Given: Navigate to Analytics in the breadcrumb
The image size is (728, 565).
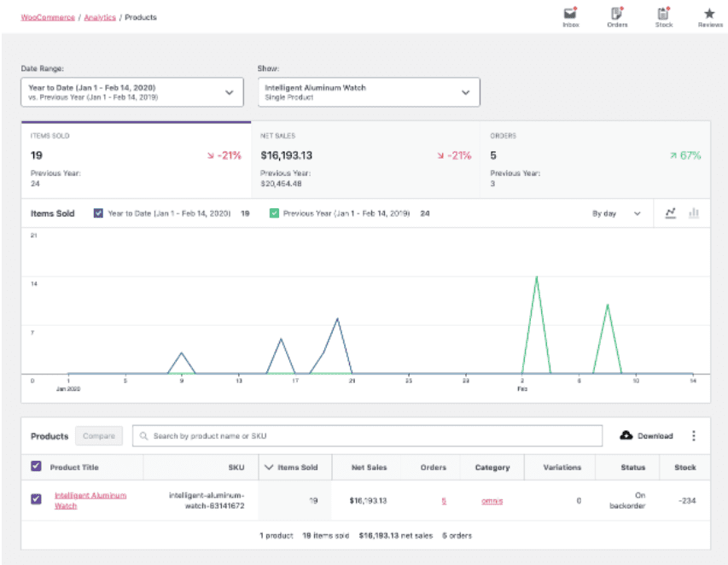Looking at the screenshot, I should pyautogui.click(x=101, y=16).
